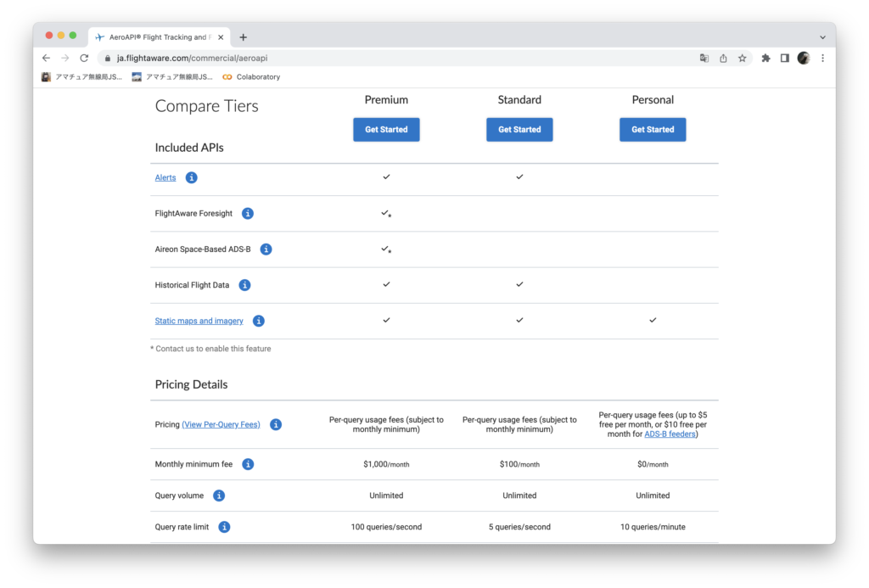Expand the tab search chevron

(x=822, y=37)
